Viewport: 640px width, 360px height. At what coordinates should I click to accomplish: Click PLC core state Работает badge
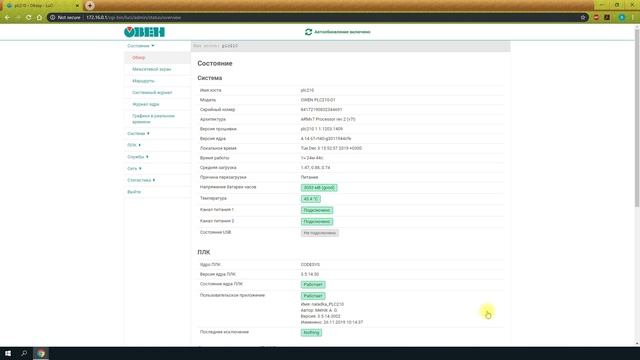313,284
